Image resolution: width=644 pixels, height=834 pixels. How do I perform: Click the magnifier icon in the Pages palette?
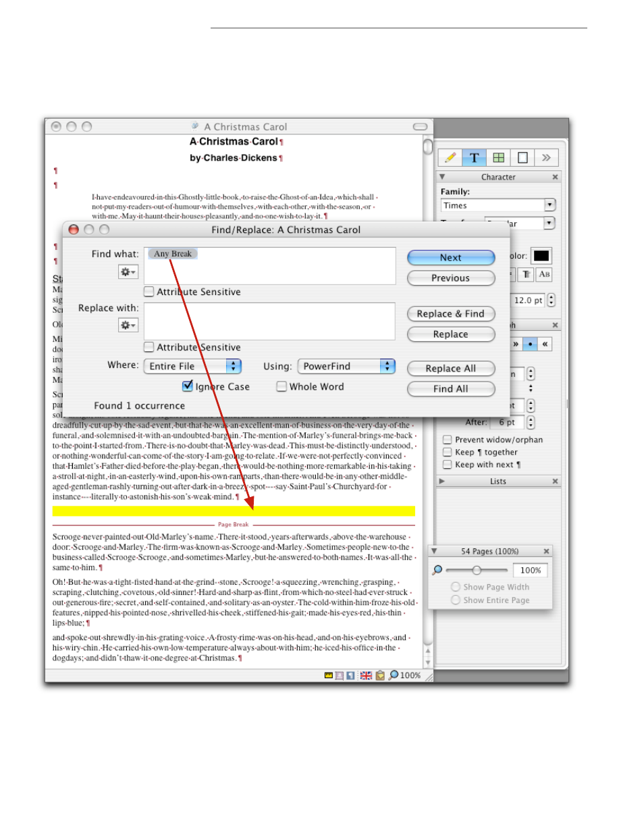pyautogui.click(x=437, y=570)
